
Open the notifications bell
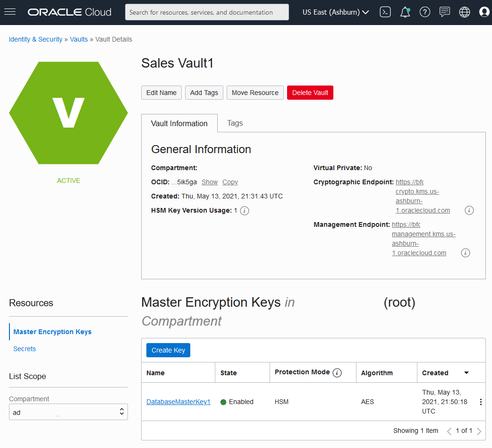[x=405, y=12]
